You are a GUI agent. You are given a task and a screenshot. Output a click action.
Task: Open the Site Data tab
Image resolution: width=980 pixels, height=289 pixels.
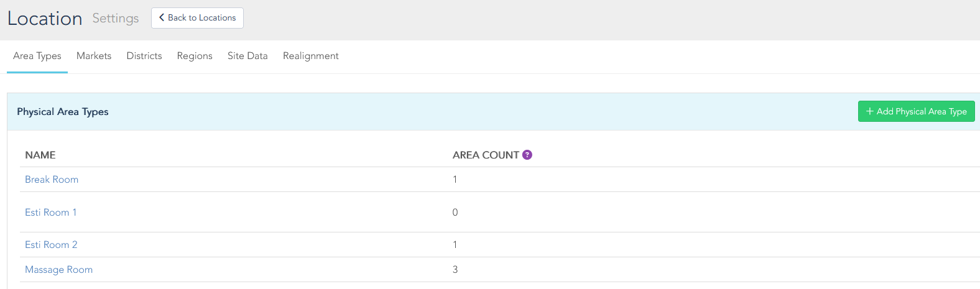click(x=247, y=56)
